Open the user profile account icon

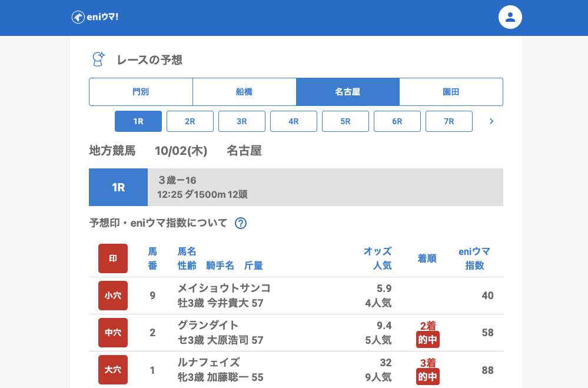510,17
